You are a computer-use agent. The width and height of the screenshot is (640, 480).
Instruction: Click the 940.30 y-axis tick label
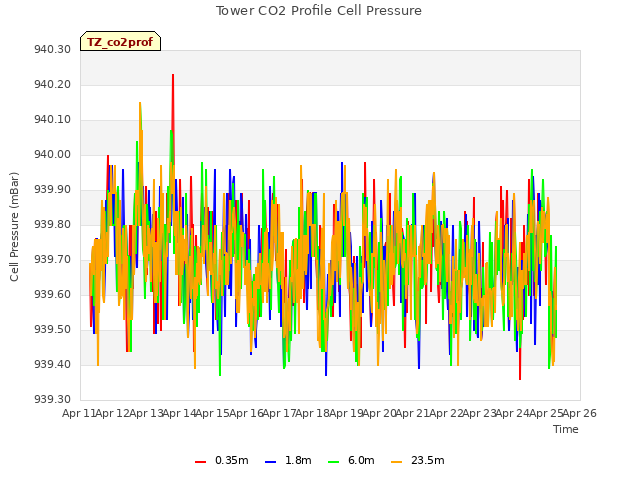[x=52, y=50]
